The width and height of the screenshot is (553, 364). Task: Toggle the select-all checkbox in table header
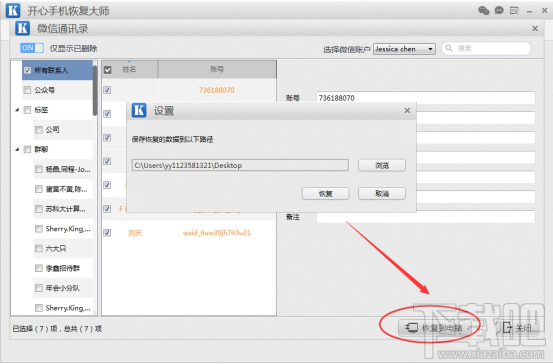(108, 70)
